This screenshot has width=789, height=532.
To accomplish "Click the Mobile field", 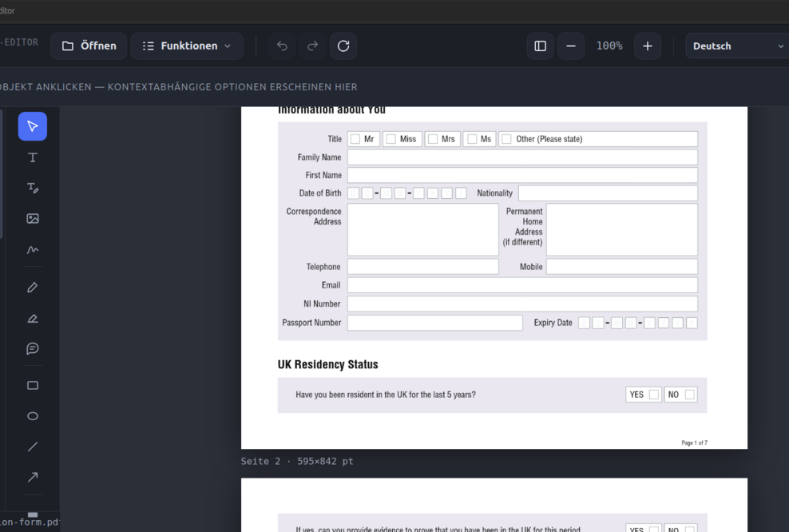I will [x=622, y=267].
